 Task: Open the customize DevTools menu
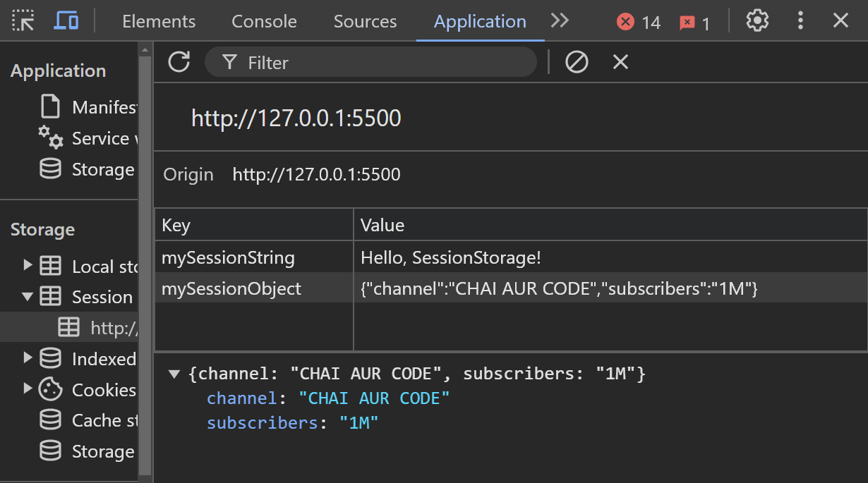pos(800,20)
